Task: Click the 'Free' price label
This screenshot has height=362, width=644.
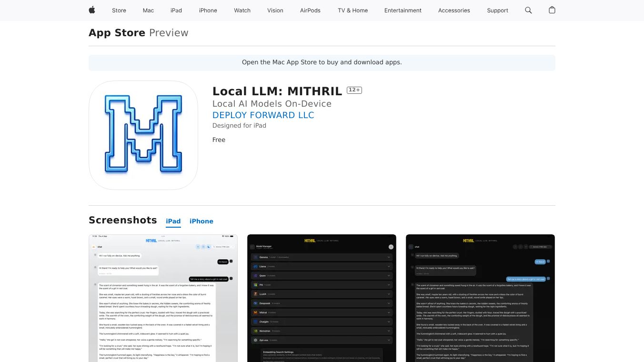Action: click(219, 140)
